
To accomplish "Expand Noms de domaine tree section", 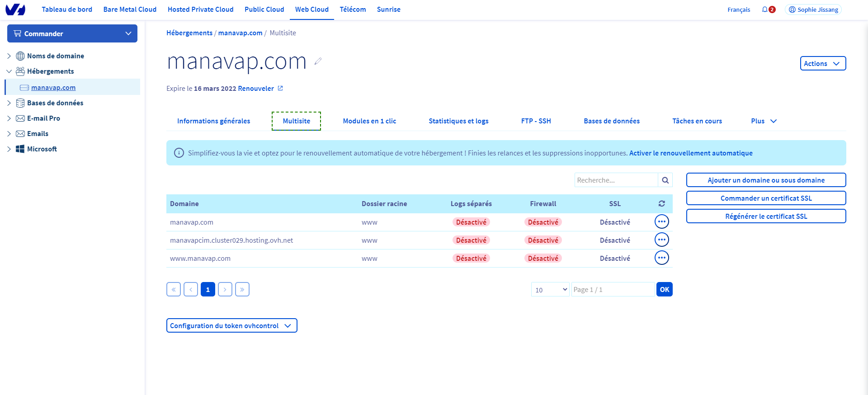I will click(9, 56).
